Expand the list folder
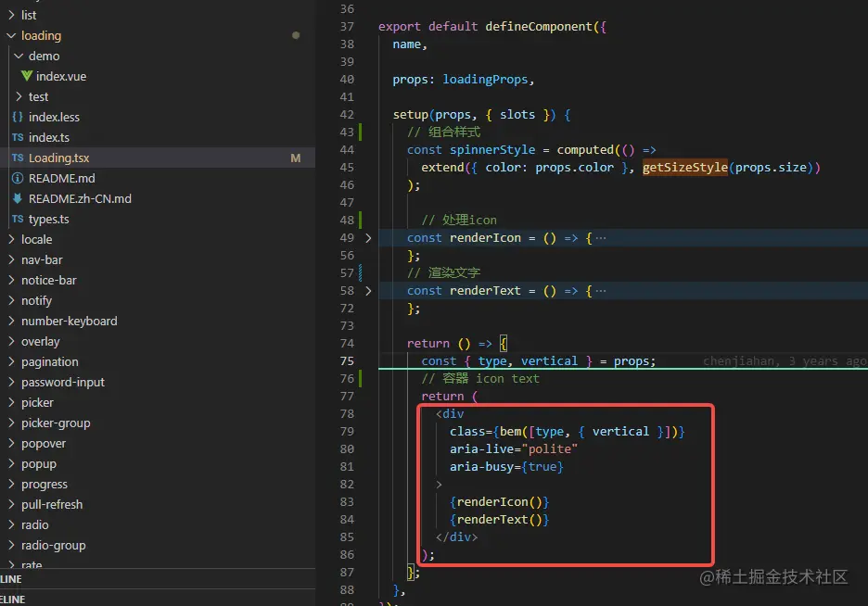Viewport: 868px width, 606px height. (x=11, y=15)
